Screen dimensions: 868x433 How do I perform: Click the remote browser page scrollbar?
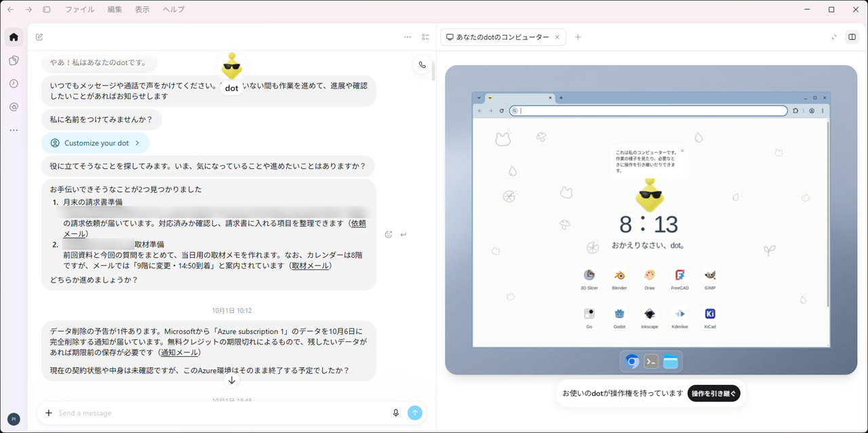[x=828, y=214]
